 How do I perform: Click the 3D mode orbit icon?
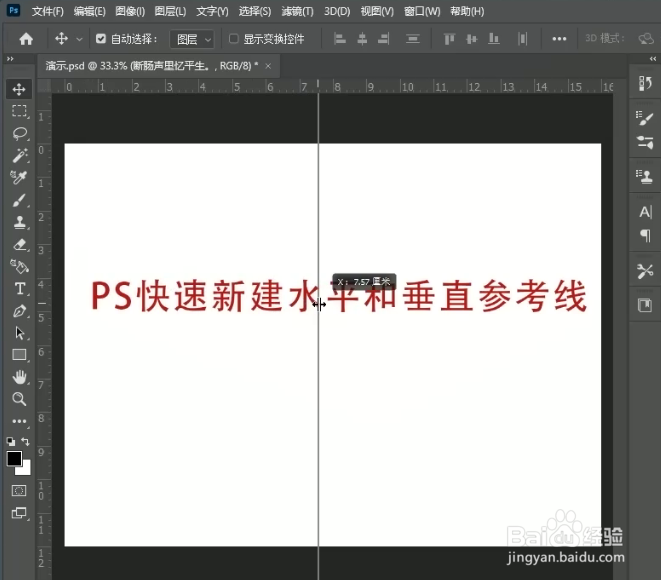click(x=646, y=39)
